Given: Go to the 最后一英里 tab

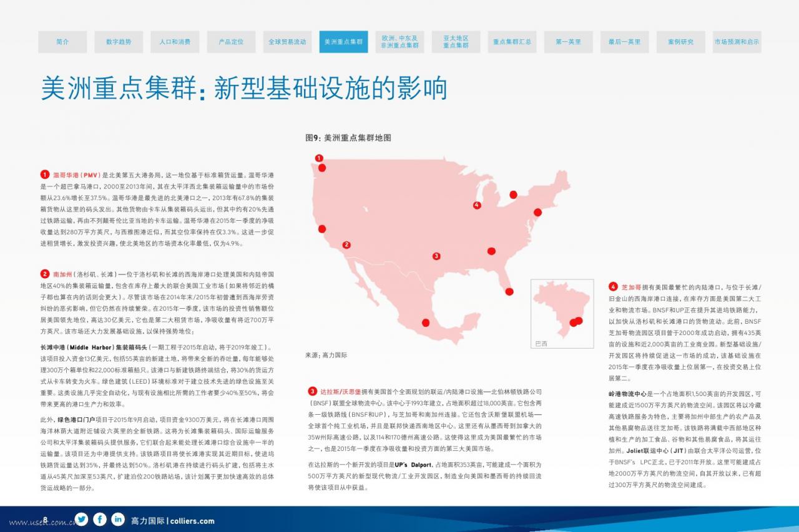Looking at the screenshot, I should (624, 42).
